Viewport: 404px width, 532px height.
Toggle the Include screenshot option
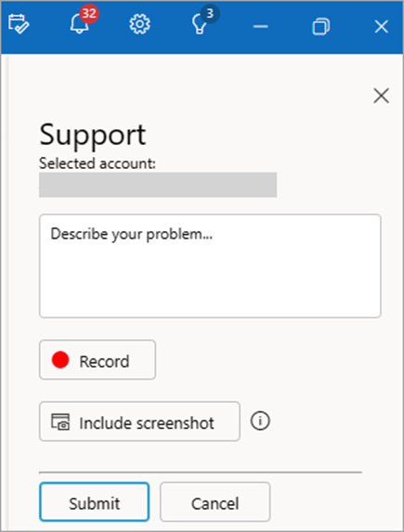[x=139, y=422]
